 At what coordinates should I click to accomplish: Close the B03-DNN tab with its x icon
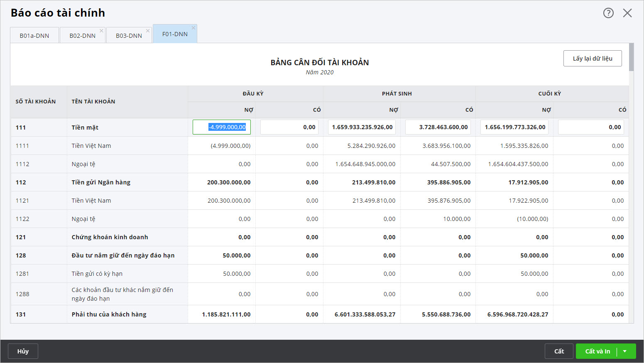(148, 31)
